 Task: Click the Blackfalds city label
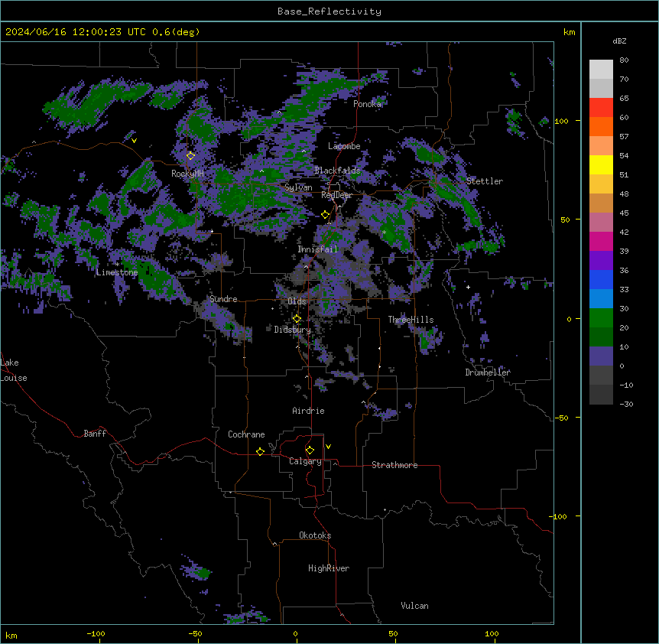coord(337,171)
